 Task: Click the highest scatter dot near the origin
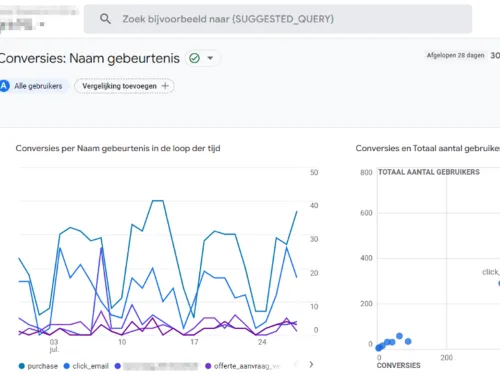click(399, 336)
